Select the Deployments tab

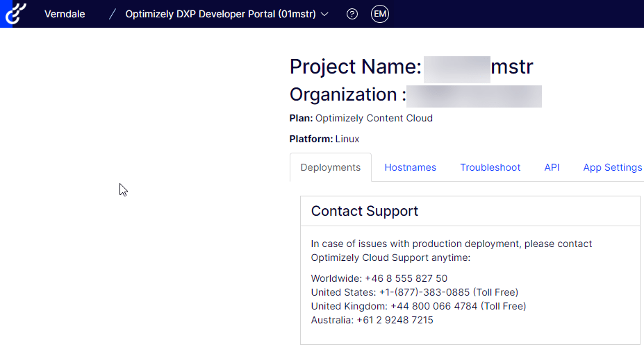pyautogui.click(x=331, y=167)
